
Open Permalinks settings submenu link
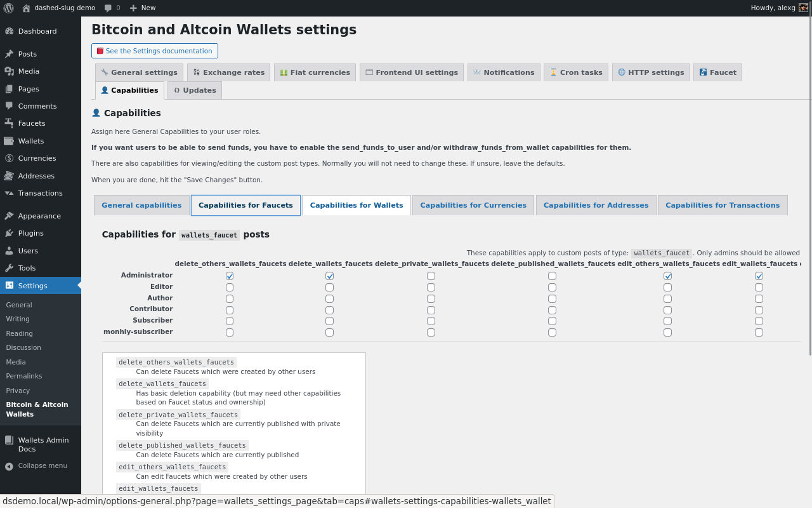point(24,376)
